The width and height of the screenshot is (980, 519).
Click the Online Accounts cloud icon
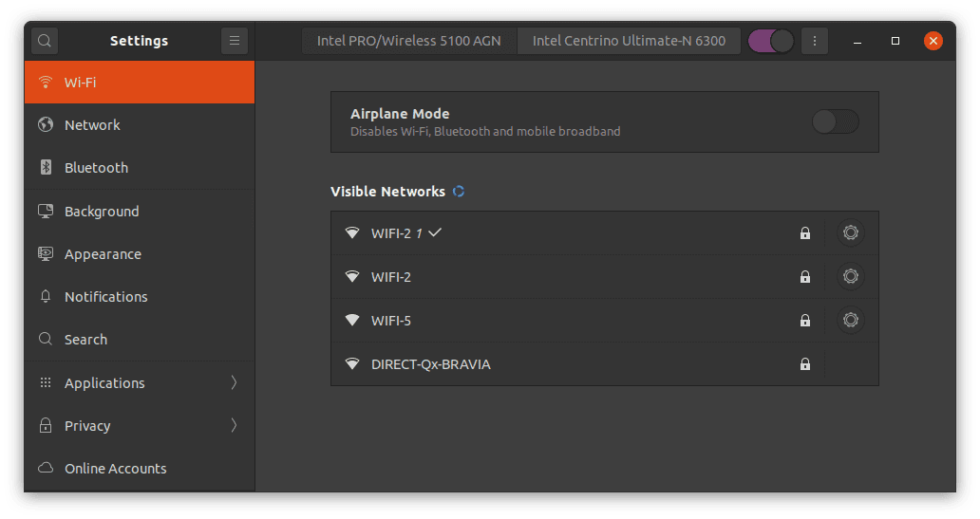pyautogui.click(x=45, y=469)
